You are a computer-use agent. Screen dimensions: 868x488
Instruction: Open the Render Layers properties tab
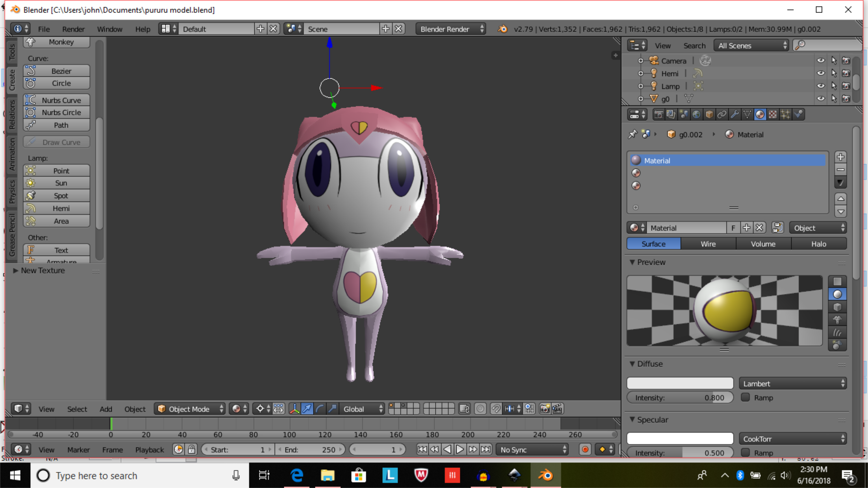tap(671, 115)
